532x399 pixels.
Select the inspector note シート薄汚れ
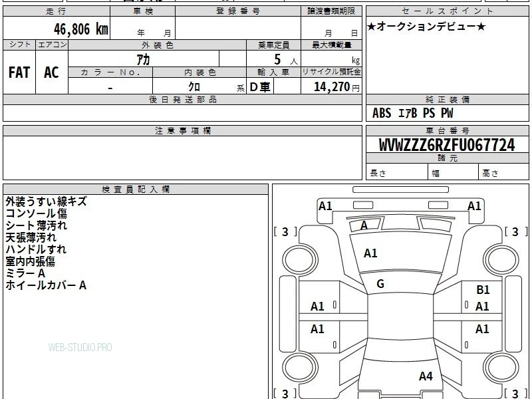[x=37, y=225]
